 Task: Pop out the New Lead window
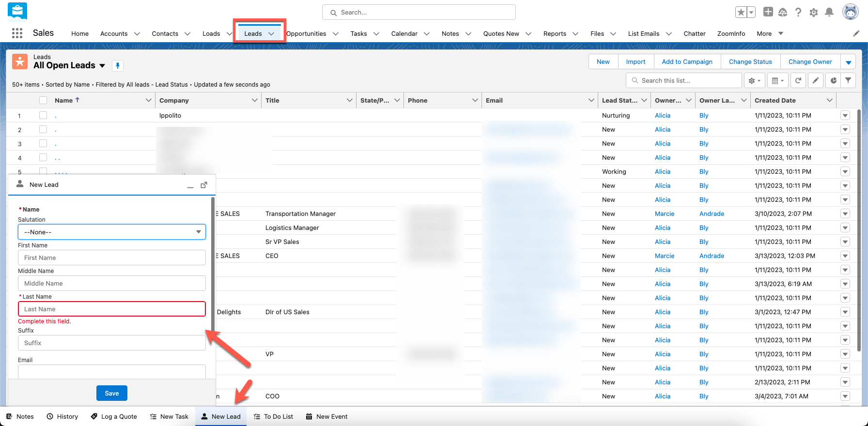tap(204, 185)
